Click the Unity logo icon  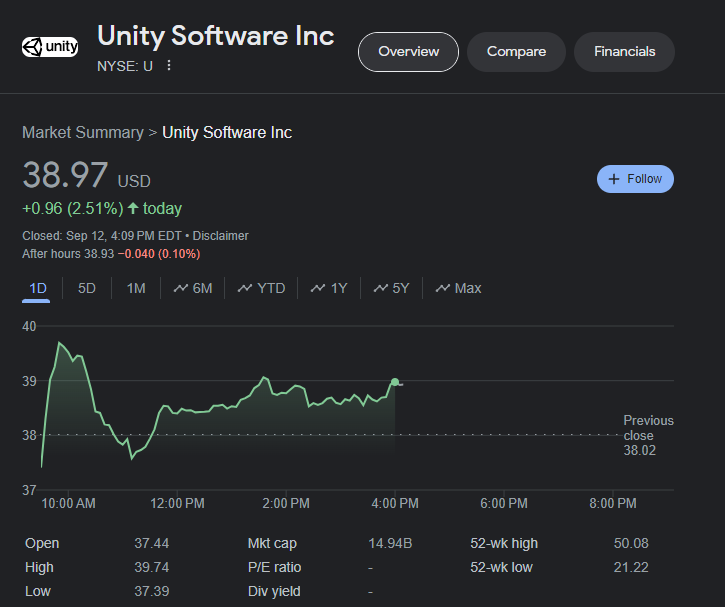click(x=50, y=47)
